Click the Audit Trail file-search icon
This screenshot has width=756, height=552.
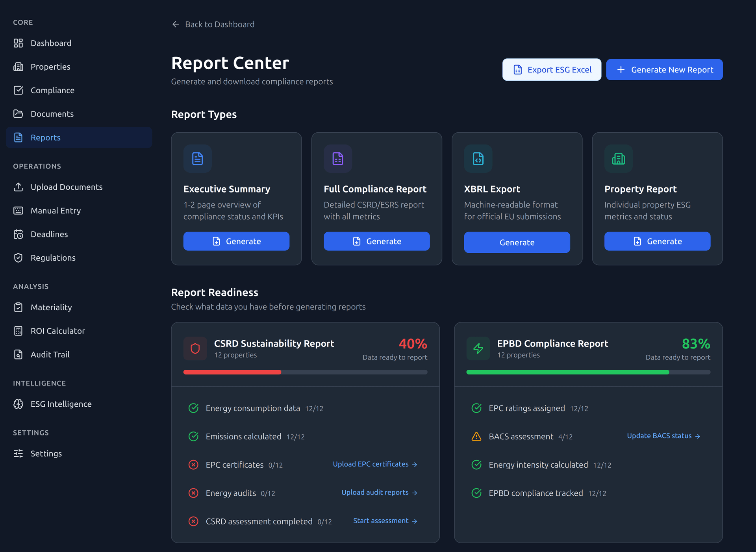[18, 354]
